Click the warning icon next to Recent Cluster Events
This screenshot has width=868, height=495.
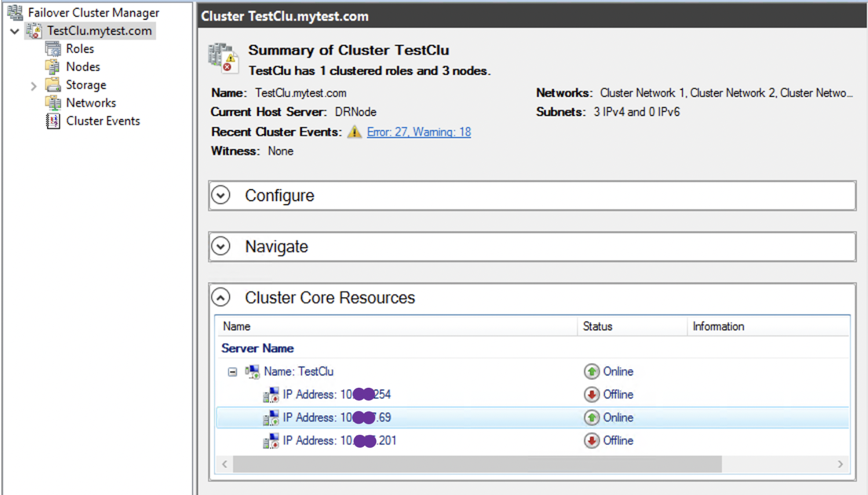click(x=355, y=132)
